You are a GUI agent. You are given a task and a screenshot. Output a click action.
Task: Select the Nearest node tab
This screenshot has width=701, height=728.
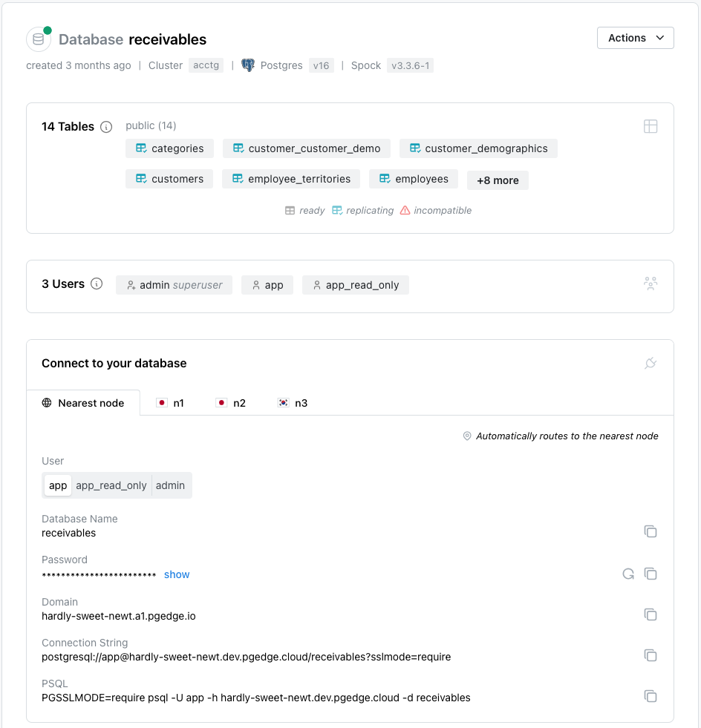pyautogui.click(x=83, y=402)
